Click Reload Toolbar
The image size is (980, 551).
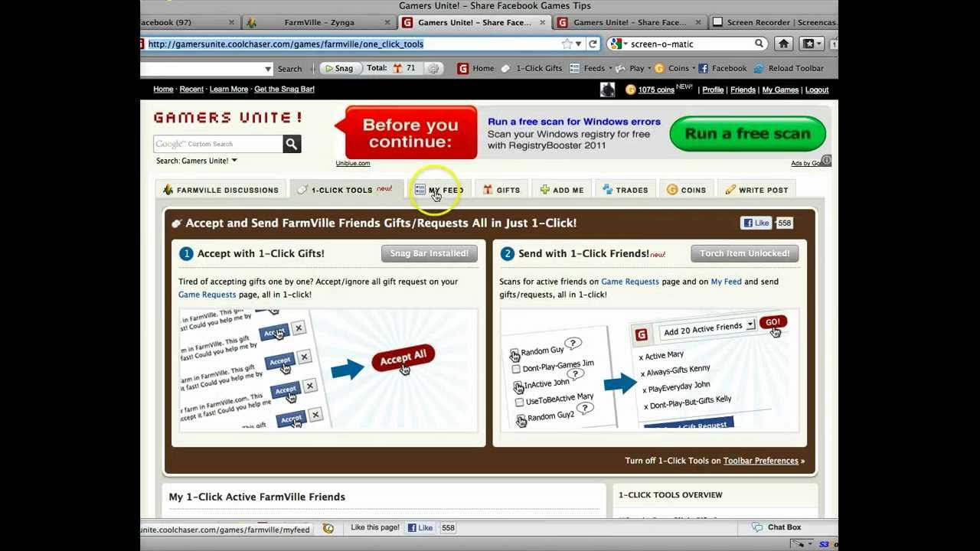click(789, 69)
